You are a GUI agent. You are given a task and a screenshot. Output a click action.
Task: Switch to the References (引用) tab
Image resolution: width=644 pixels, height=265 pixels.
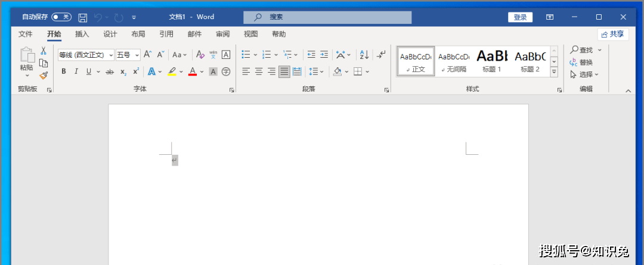(x=166, y=34)
